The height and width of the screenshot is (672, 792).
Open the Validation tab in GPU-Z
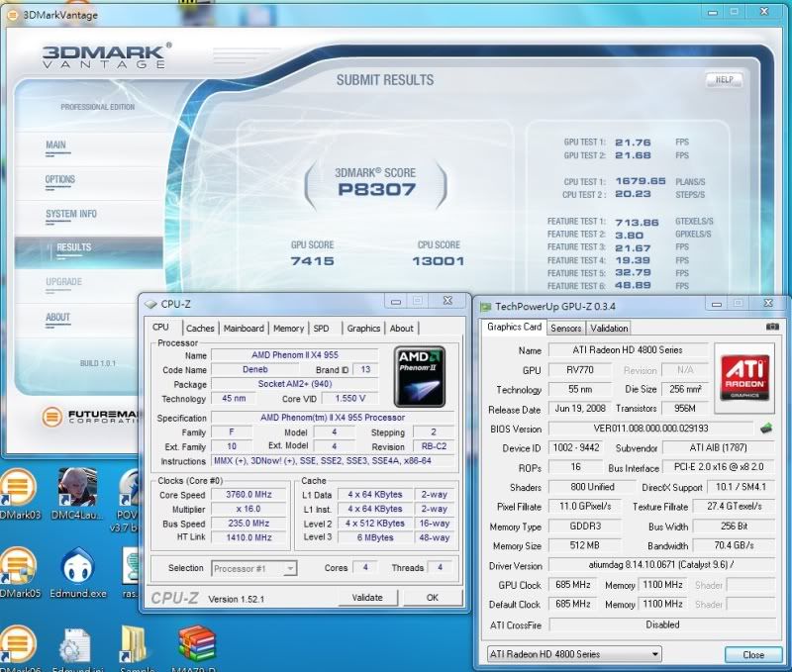[x=609, y=329]
